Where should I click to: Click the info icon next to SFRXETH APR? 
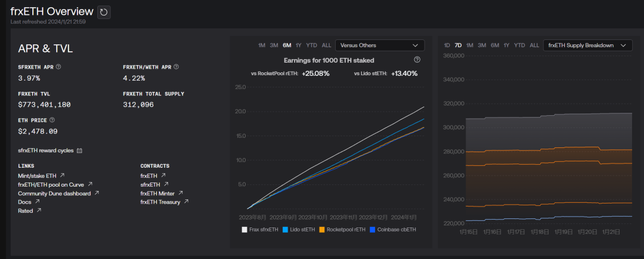[58, 67]
